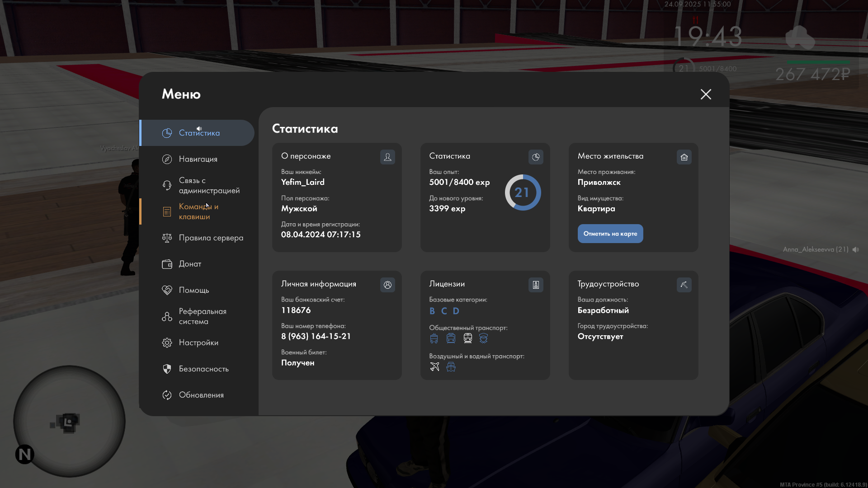
Task: Click the house icon in Место жительства card
Action: pyautogui.click(x=684, y=157)
